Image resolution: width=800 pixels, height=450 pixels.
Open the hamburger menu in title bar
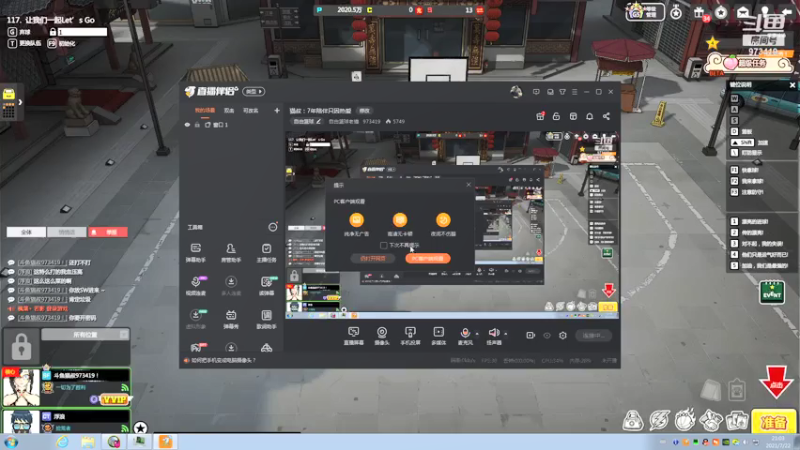pos(574,92)
